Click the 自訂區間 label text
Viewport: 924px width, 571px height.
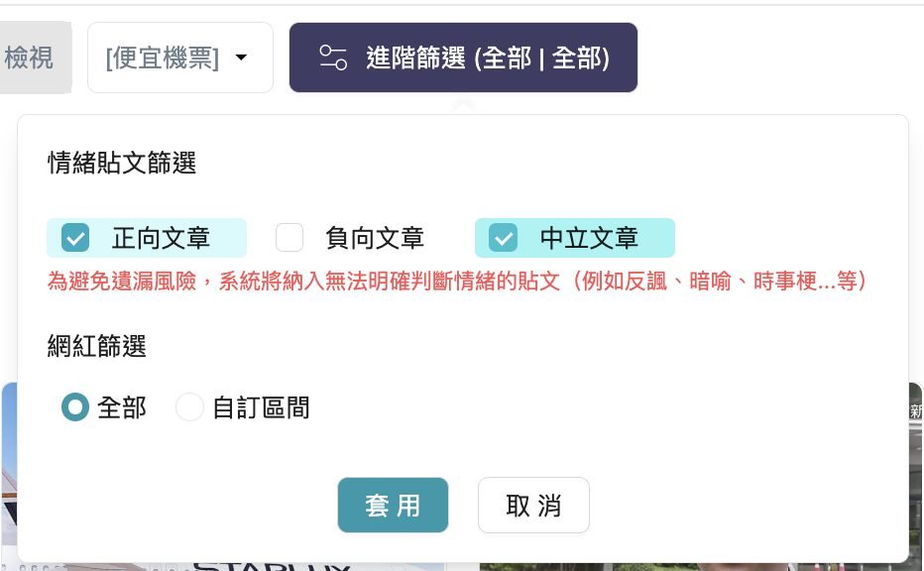coord(261,407)
